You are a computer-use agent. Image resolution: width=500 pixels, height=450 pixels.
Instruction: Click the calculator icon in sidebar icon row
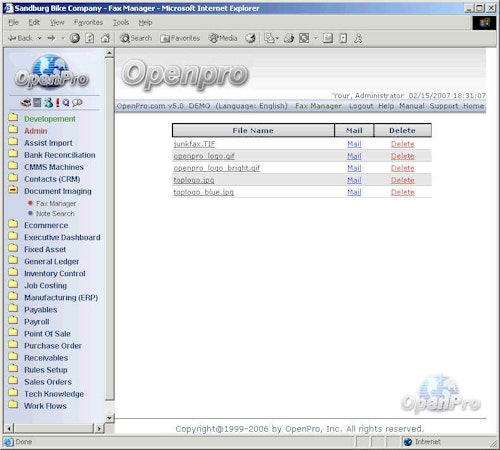click(37, 103)
